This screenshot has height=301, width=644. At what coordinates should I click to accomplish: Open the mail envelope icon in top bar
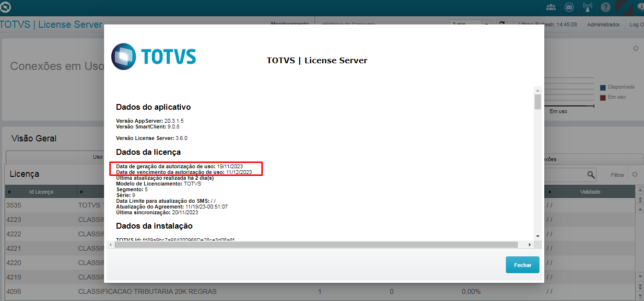[x=569, y=7]
